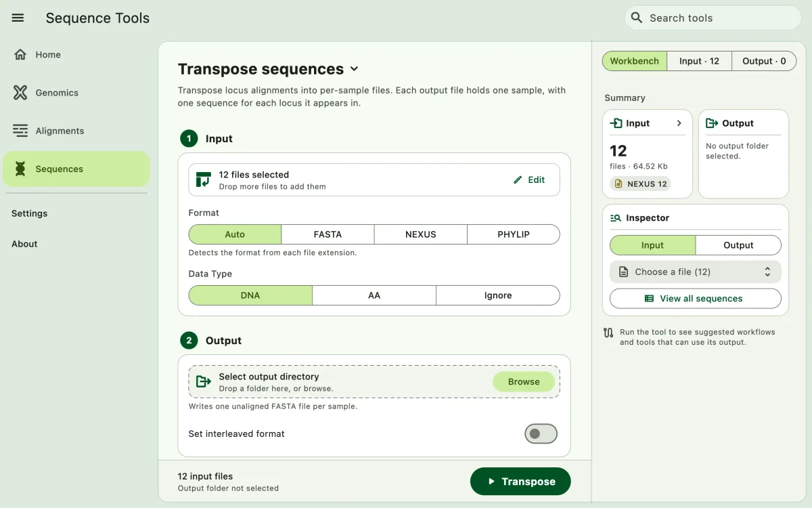Click the Genomics DNA icon

click(20, 93)
